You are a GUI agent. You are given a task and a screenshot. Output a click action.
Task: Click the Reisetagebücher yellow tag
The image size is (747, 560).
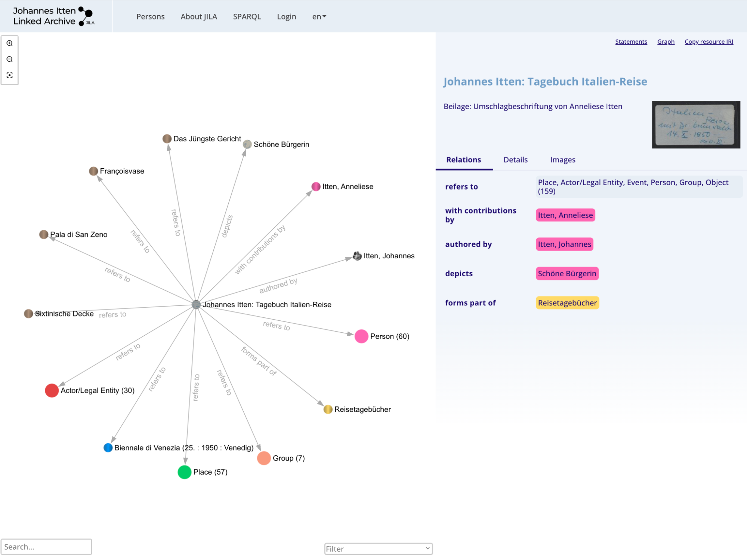pos(566,302)
